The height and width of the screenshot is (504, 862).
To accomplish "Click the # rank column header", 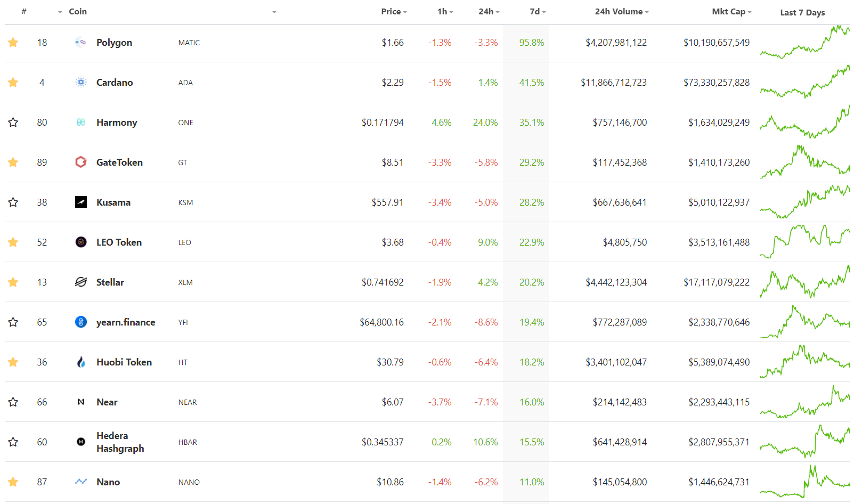I will (24, 11).
